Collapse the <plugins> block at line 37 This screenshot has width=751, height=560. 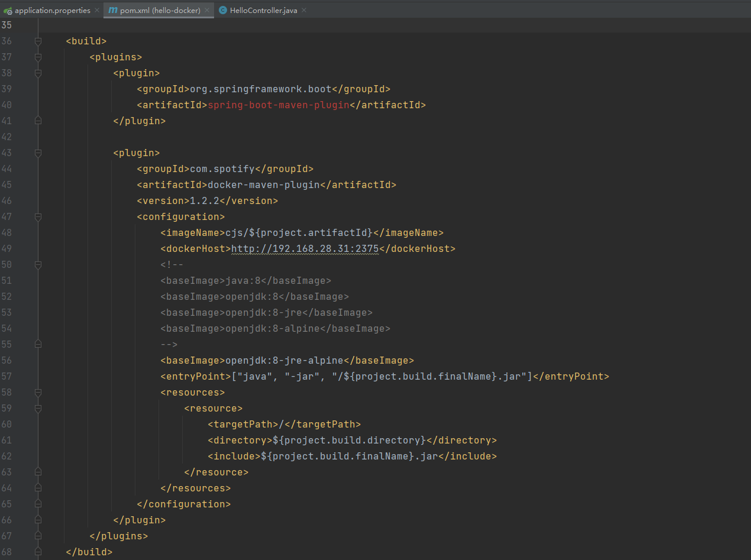click(x=38, y=57)
